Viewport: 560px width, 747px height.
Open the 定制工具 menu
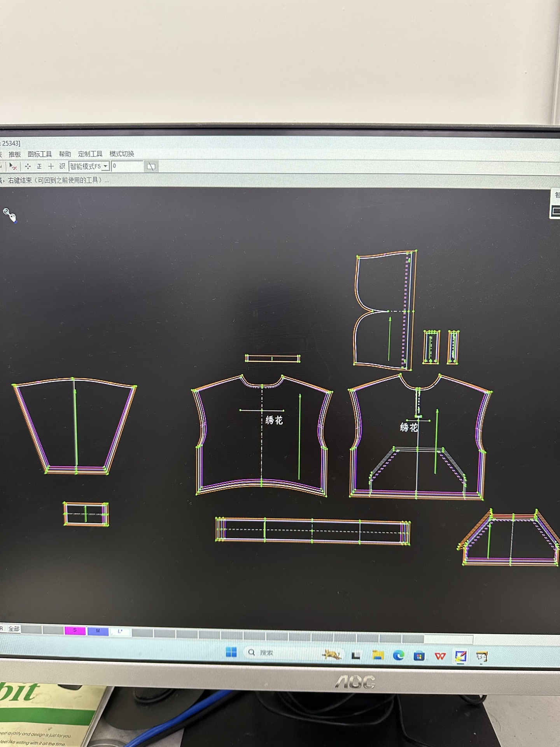90,154
